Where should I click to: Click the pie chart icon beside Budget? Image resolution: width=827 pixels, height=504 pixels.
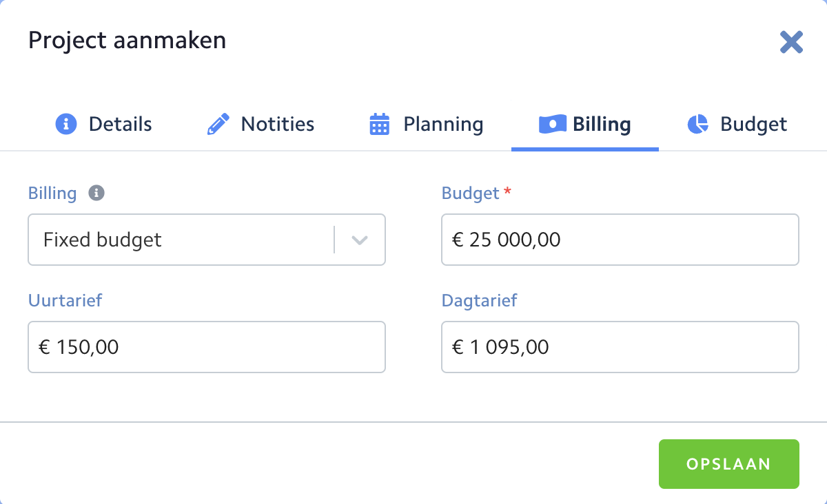[x=697, y=124]
